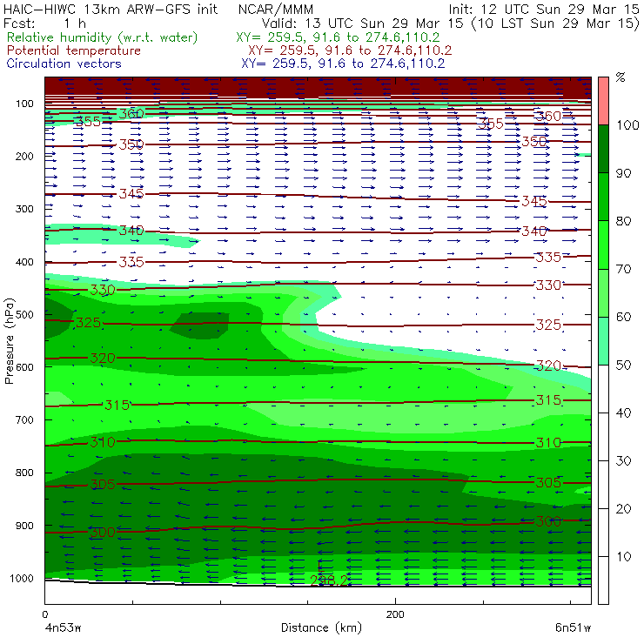Select the 60–70% light green colorbar segment
Screen dimensions: 644x644
point(603,292)
